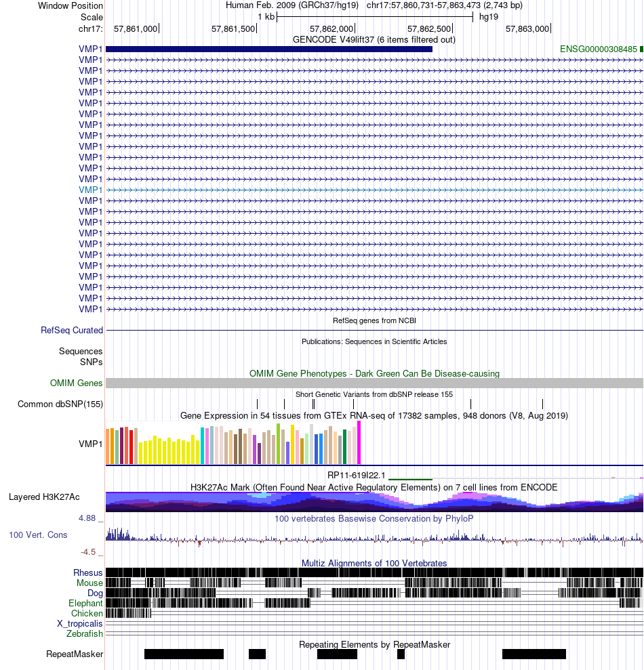Click the Sequences track label
Viewport: 644px width, 670px height.
pyautogui.click(x=81, y=351)
